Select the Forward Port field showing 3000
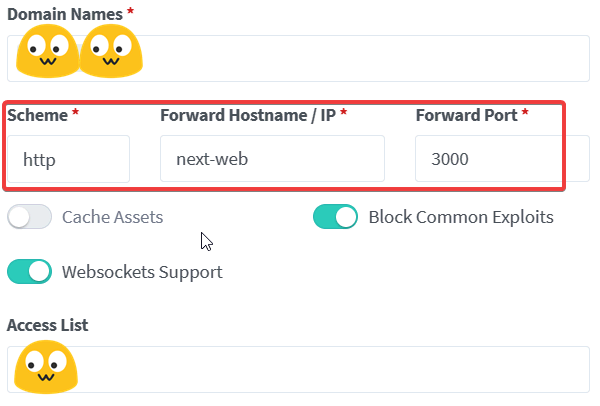The width and height of the screenshot is (600, 406). (502, 158)
